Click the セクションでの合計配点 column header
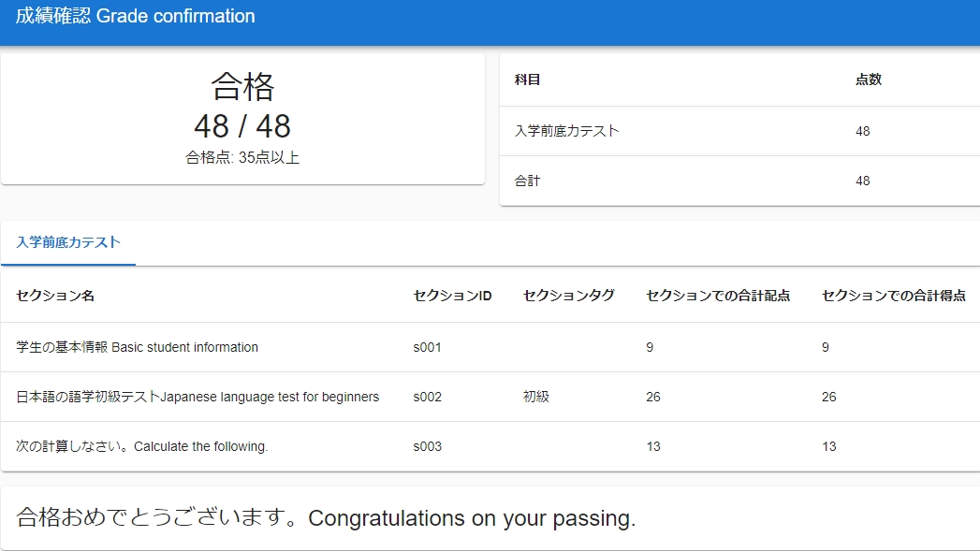Screen dimensions: 980x551 coord(718,296)
